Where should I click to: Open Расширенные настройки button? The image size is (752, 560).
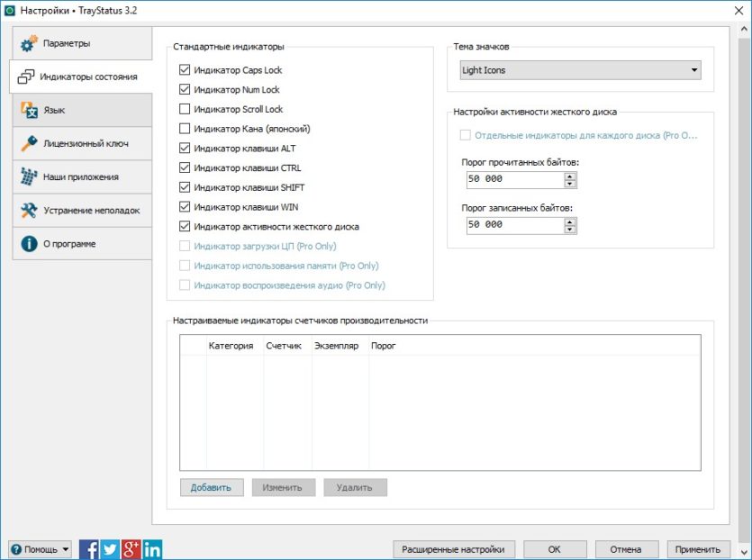pyautogui.click(x=454, y=549)
